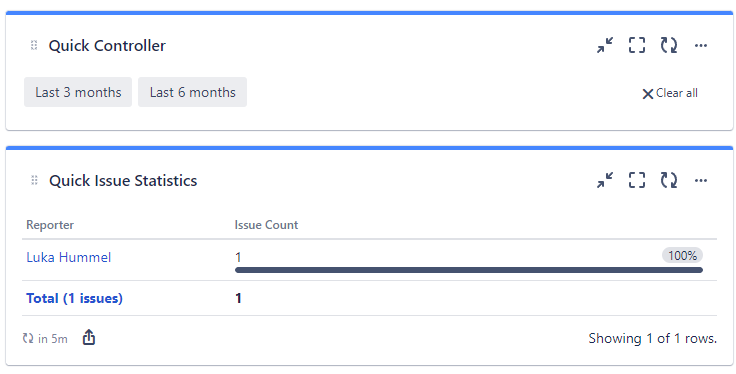Image resolution: width=736 pixels, height=374 pixels.
Task: Click the auto-refresh in 5m indicator
Action: coord(45,338)
